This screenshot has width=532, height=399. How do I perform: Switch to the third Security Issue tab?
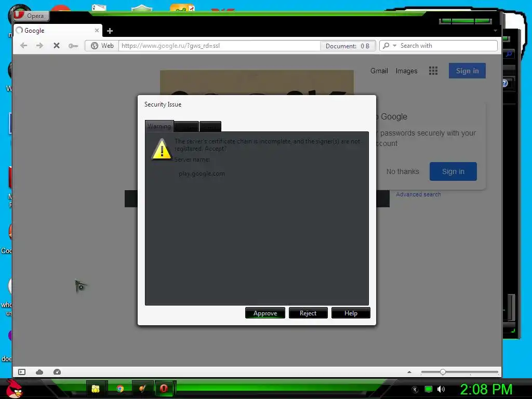point(210,127)
